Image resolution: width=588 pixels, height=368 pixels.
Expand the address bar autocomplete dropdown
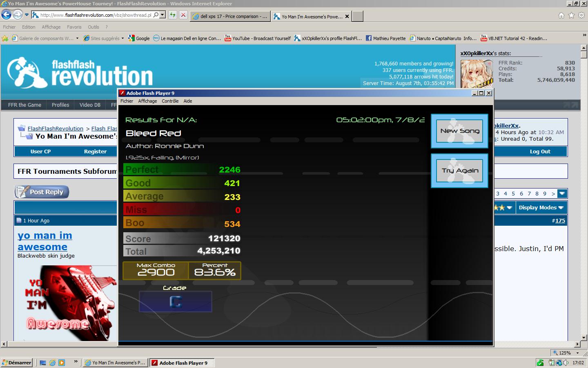[163, 15]
